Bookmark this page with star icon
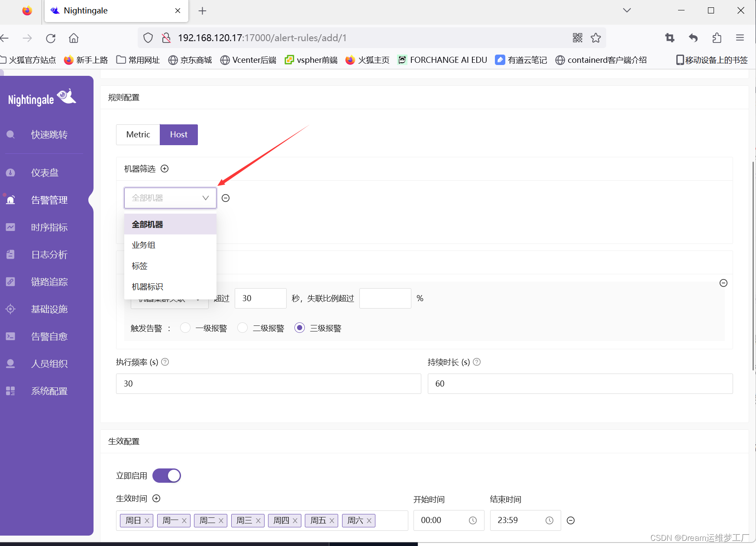Viewport: 756px width, 546px height. (x=596, y=38)
